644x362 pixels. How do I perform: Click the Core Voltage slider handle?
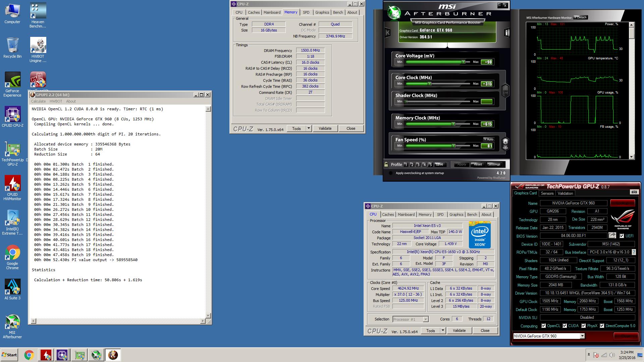(463, 62)
